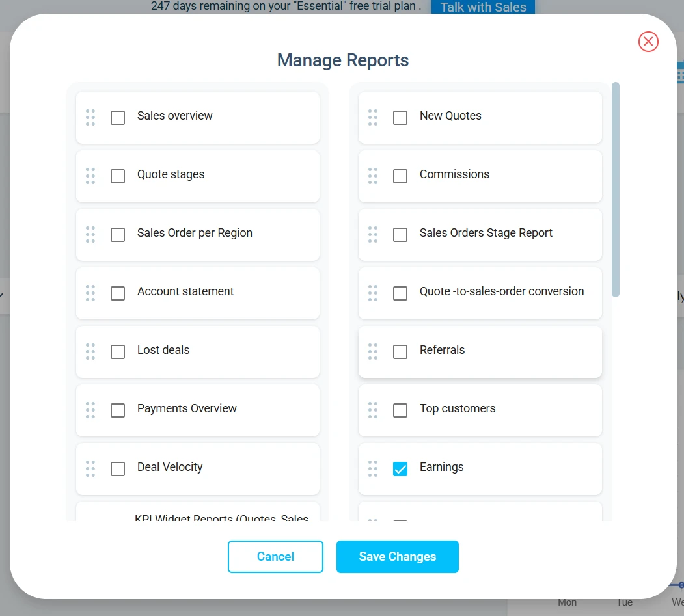This screenshot has width=684, height=616.
Task: Click drag handle icon for New Quotes
Action: [373, 117]
